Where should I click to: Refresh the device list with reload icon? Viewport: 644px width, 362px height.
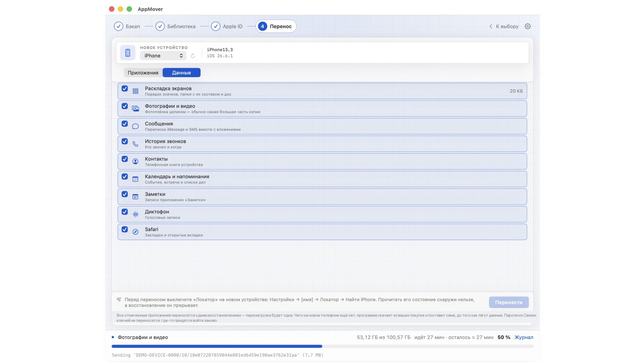coord(193,56)
